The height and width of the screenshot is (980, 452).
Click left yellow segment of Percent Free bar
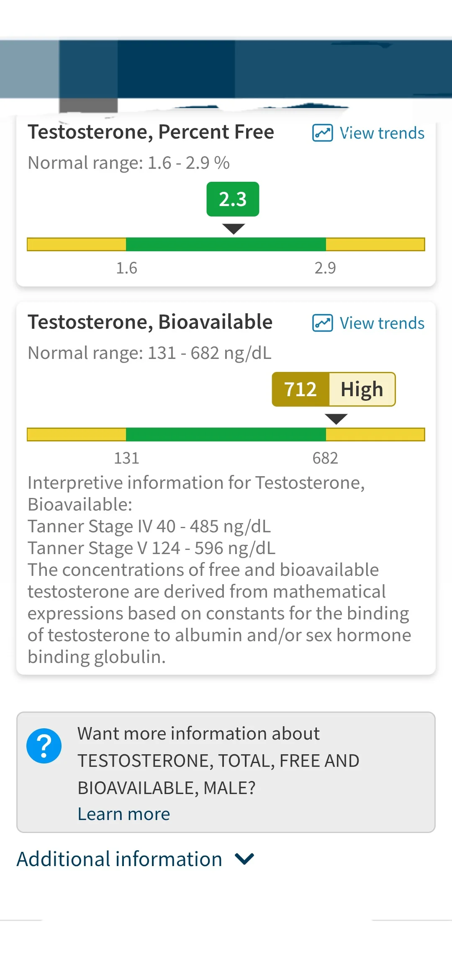pos(77,244)
